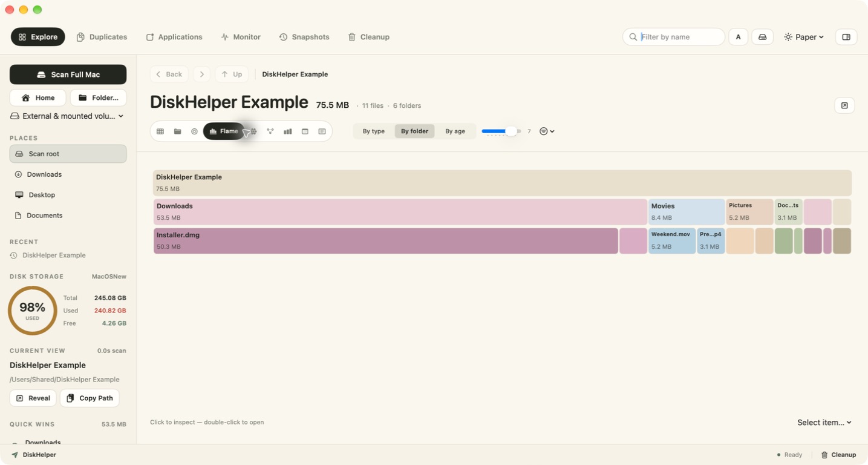Toggle the right sidebar panel icon
This screenshot has width=868, height=465.
pos(846,37)
